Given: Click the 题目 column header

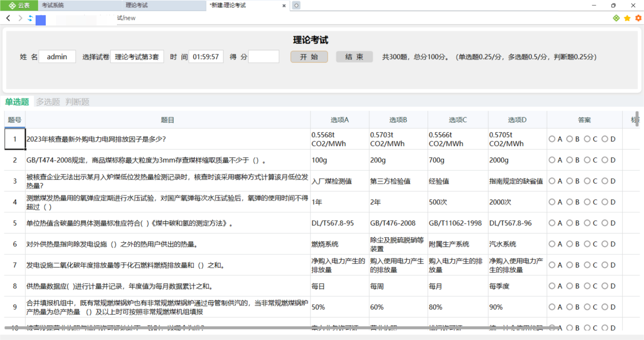Looking at the screenshot, I should point(168,120).
